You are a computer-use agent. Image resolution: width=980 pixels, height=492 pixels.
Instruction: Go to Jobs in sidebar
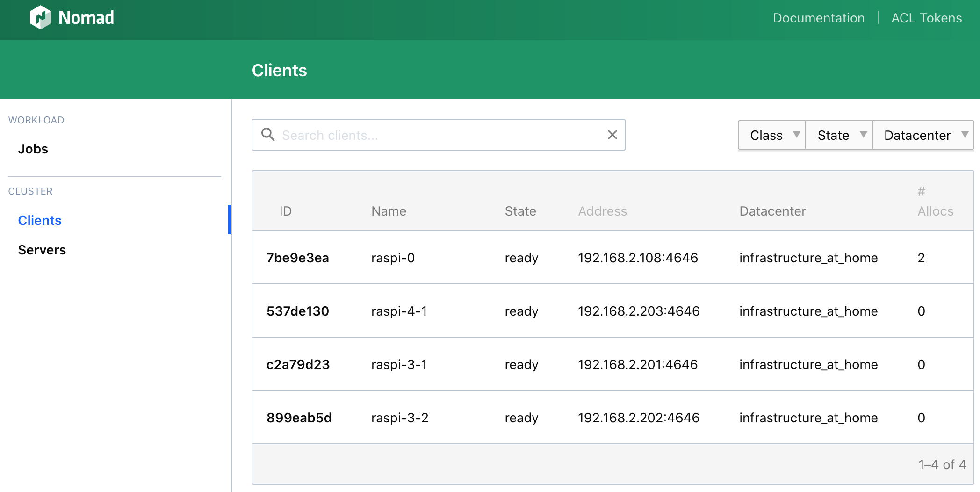click(33, 149)
